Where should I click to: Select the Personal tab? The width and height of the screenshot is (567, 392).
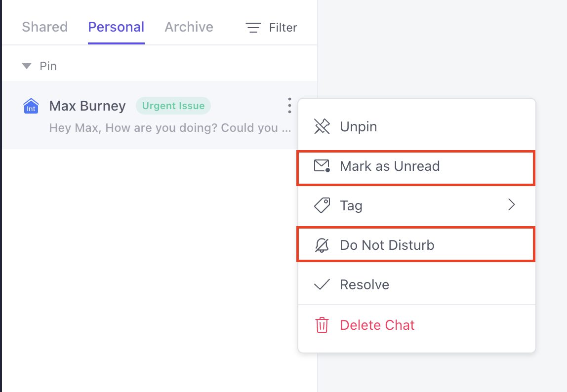pos(116,27)
